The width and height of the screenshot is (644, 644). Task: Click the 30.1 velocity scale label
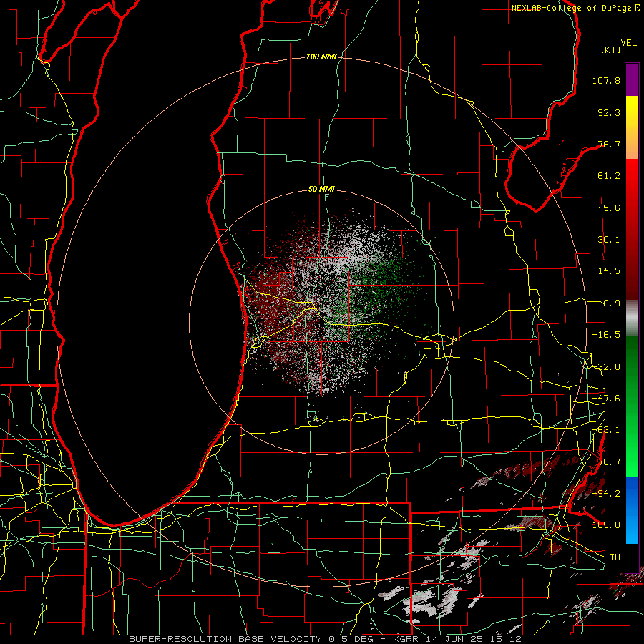[609, 240]
